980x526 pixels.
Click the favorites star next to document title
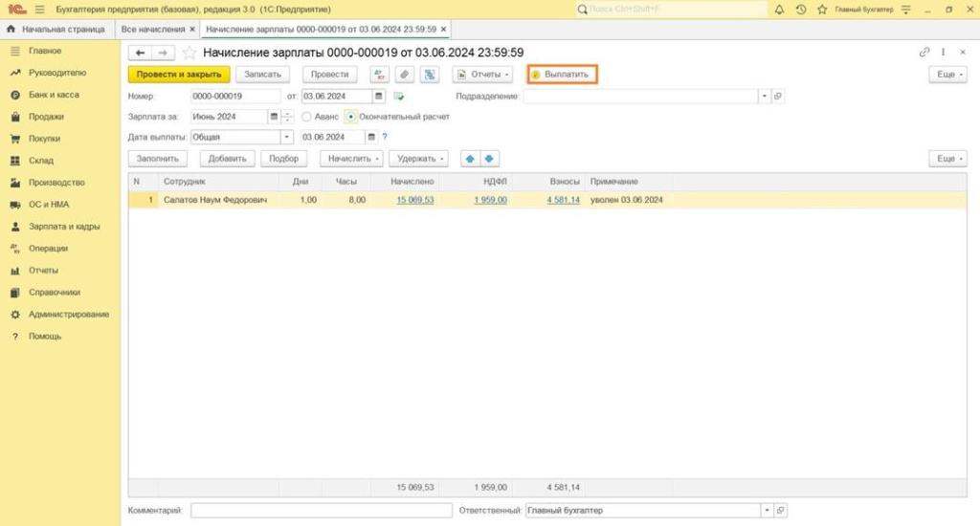[x=189, y=53]
